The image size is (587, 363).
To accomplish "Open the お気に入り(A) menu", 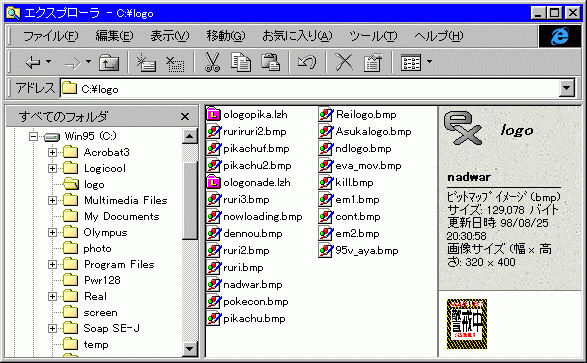I will [297, 36].
